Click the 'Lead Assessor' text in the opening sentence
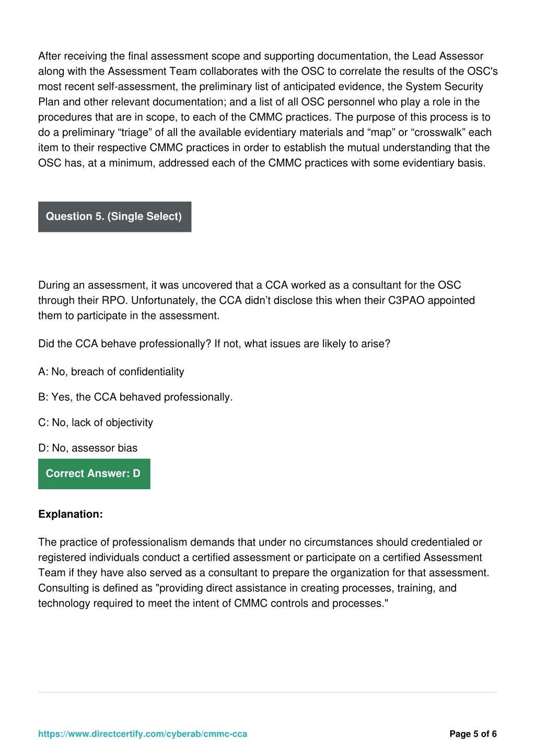 tap(448, 56)
